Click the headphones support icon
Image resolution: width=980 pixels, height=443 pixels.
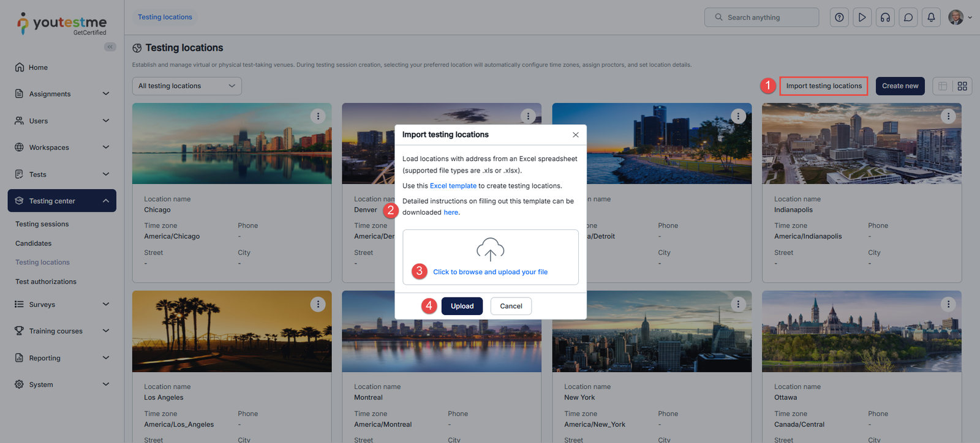click(885, 18)
